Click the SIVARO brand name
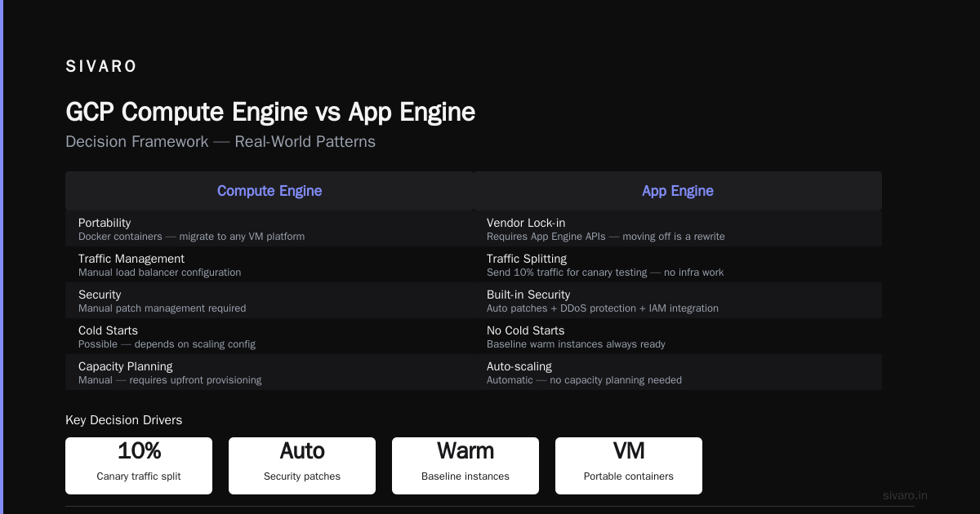The image size is (980, 514). tap(101, 67)
